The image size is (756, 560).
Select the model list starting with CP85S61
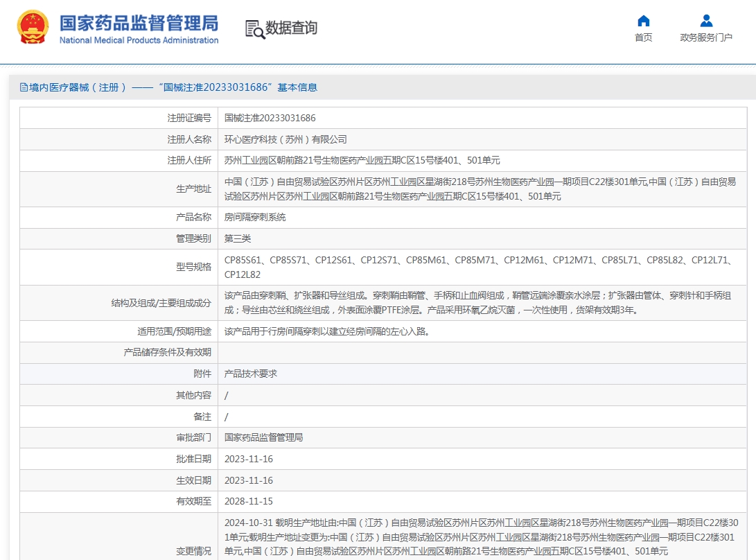(478, 268)
